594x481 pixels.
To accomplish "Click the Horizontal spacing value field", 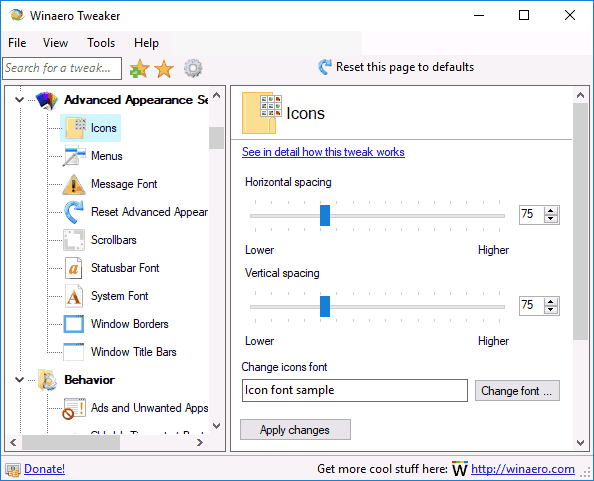I will [532, 215].
